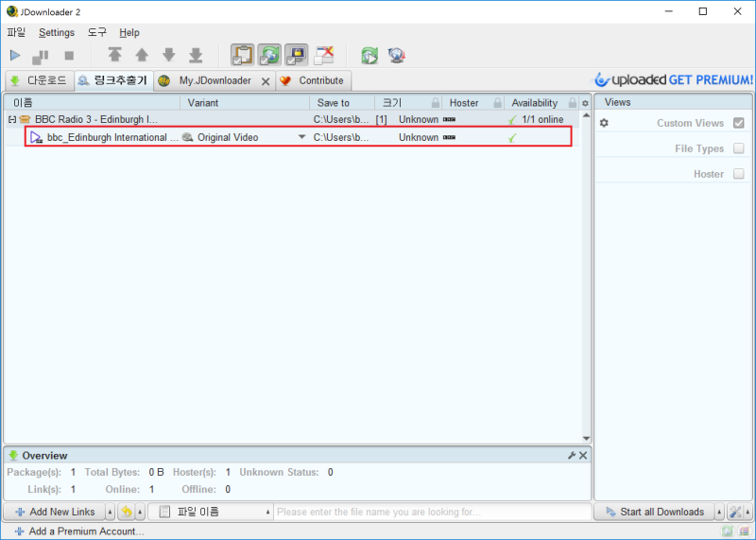Collapse the BBC Radio 3 package
This screenshot has height=540, width=756.
click(12, 120)
